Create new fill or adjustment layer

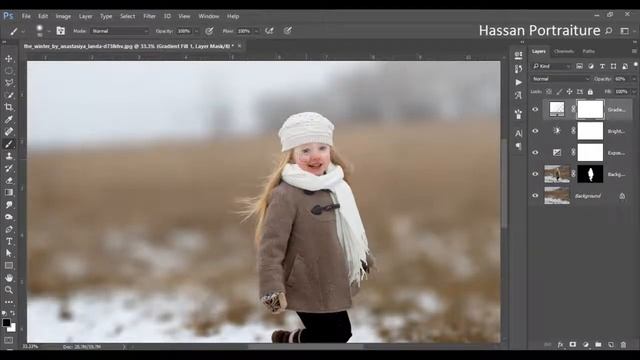click(586, 344)
